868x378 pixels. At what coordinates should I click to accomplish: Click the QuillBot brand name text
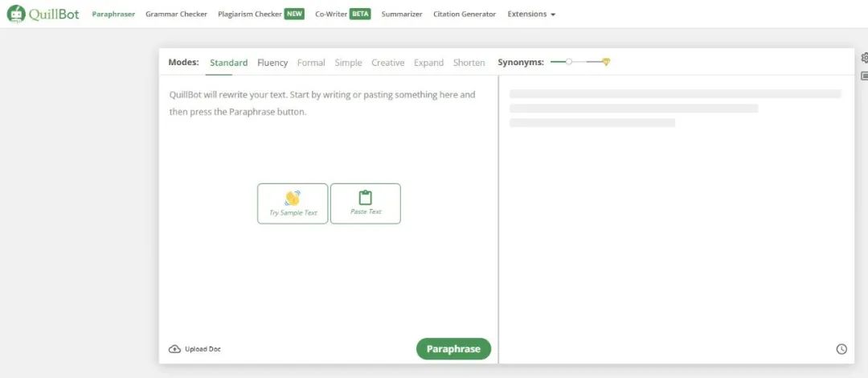(x=54, y=14)
